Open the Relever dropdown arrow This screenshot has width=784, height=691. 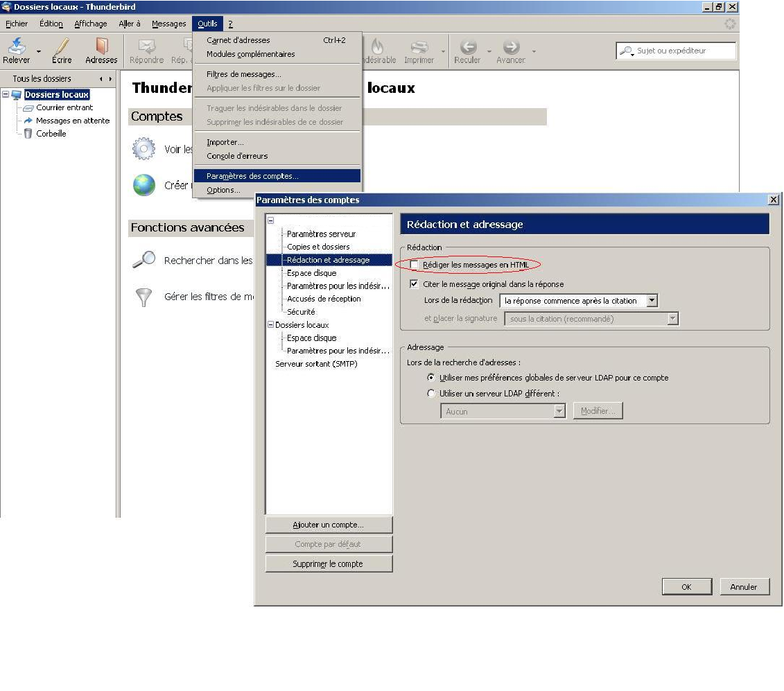39,51
